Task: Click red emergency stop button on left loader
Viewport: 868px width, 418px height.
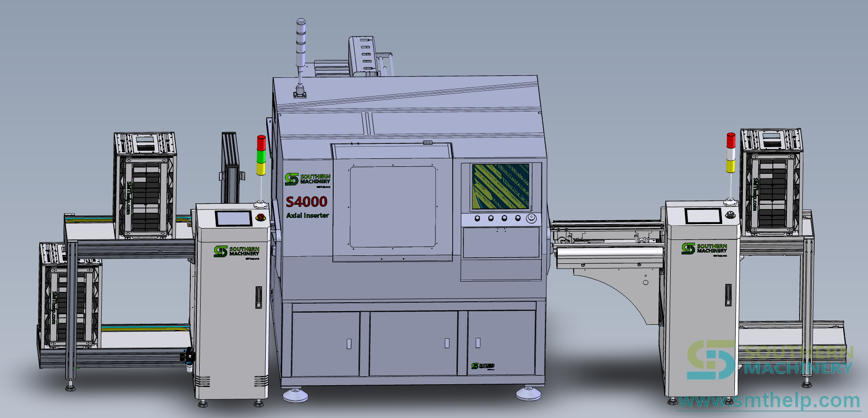Action: (x=261, y=217)
